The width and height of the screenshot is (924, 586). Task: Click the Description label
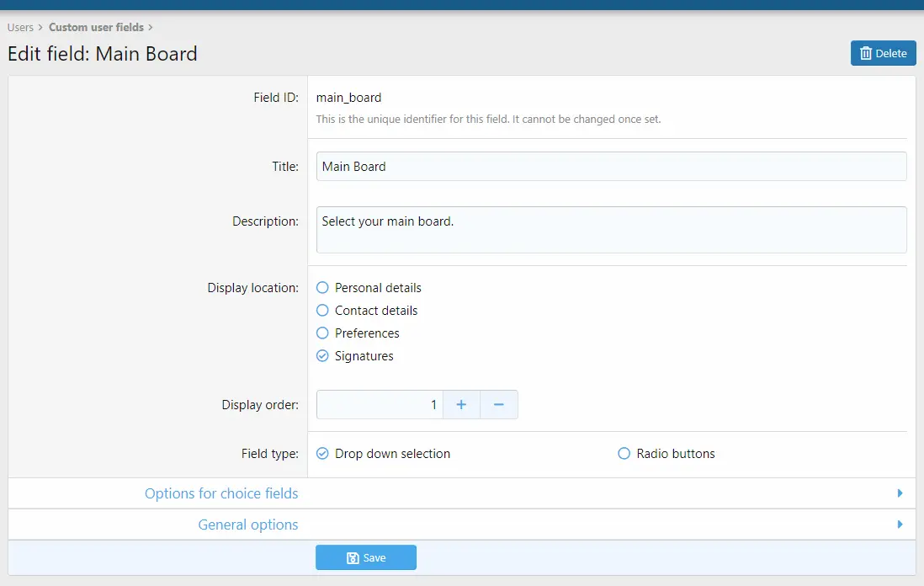click(x=265, y=221)
